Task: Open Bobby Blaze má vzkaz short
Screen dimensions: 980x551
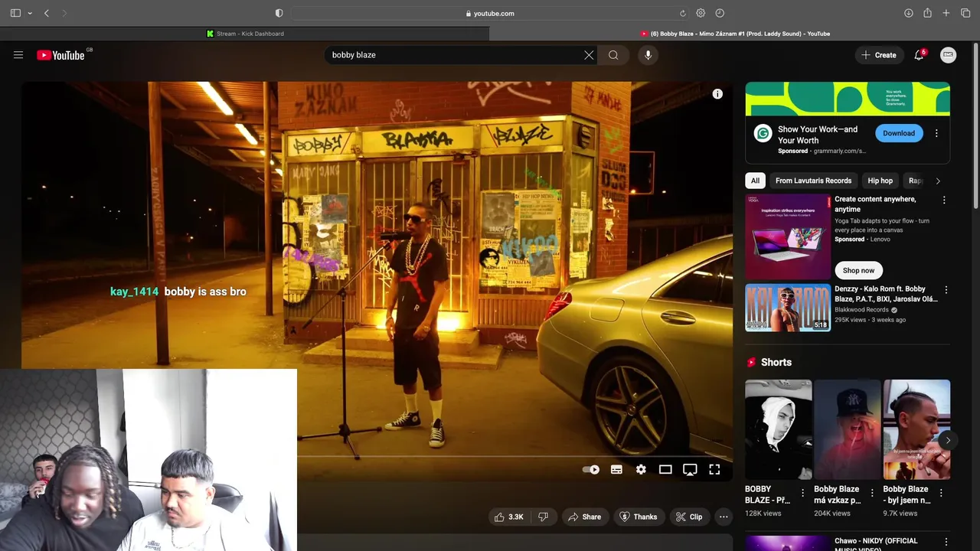Action: [848, 430]
